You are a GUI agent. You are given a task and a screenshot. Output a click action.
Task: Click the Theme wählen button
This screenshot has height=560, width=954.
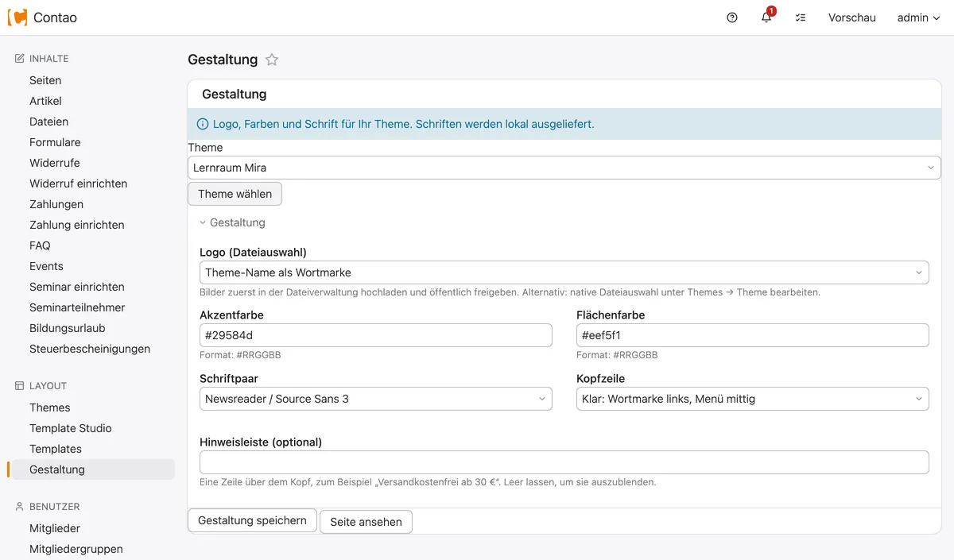point(235,194)
